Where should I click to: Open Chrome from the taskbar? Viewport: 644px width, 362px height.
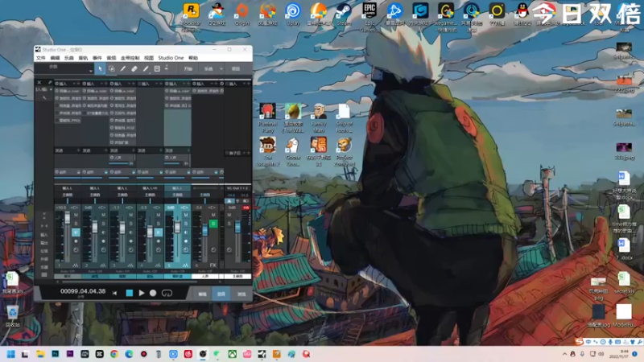(114, 354)
